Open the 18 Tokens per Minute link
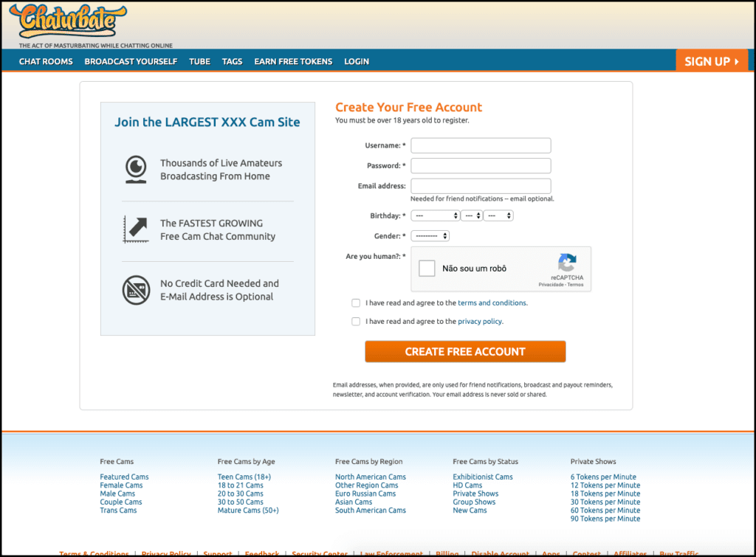This screenshot has height=557, width=756. click(x=605, y=494)
